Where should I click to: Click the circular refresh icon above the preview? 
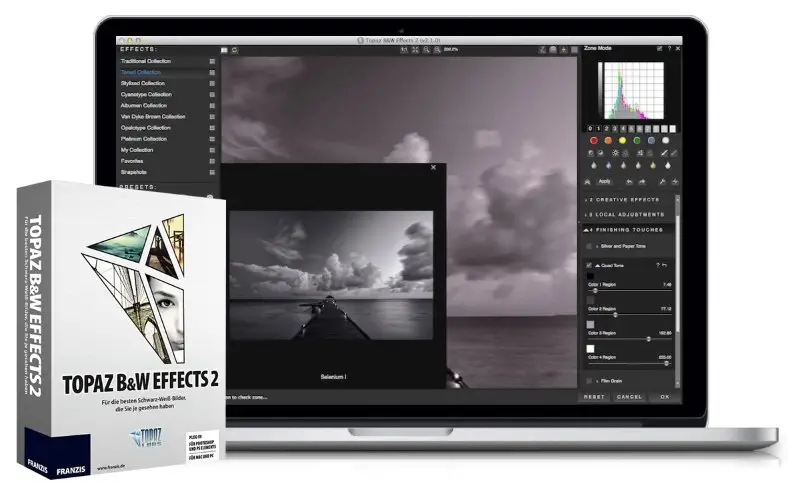click(235, 50)
